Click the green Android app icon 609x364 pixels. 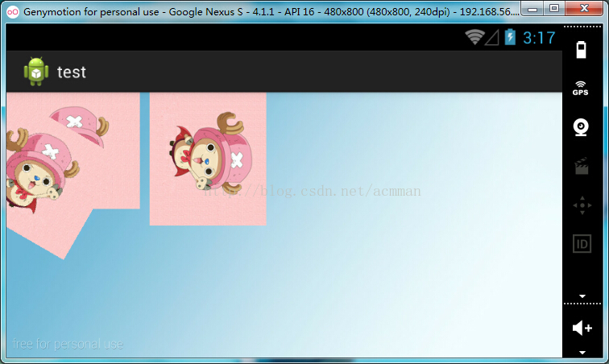[x=36, y=72]
